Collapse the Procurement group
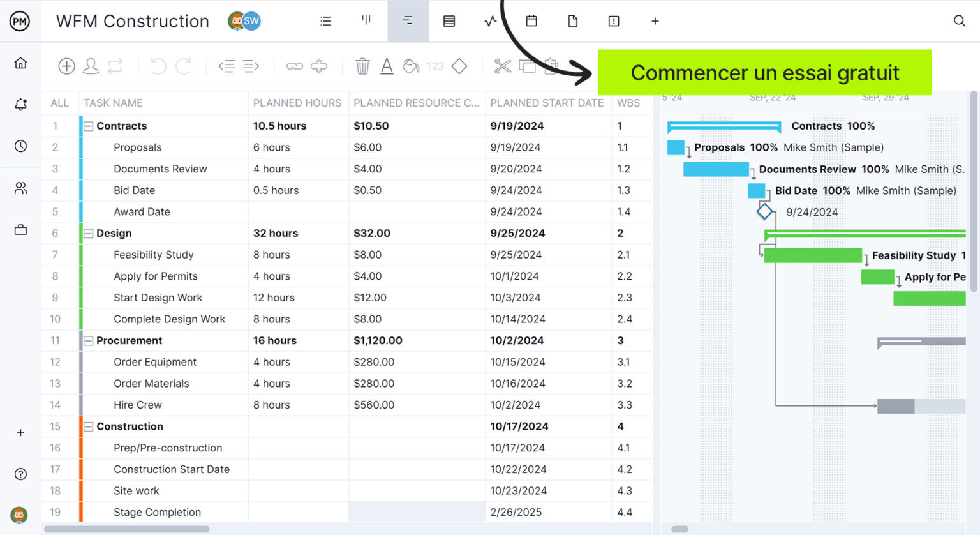The image size is (980, 535). point(89,341)
